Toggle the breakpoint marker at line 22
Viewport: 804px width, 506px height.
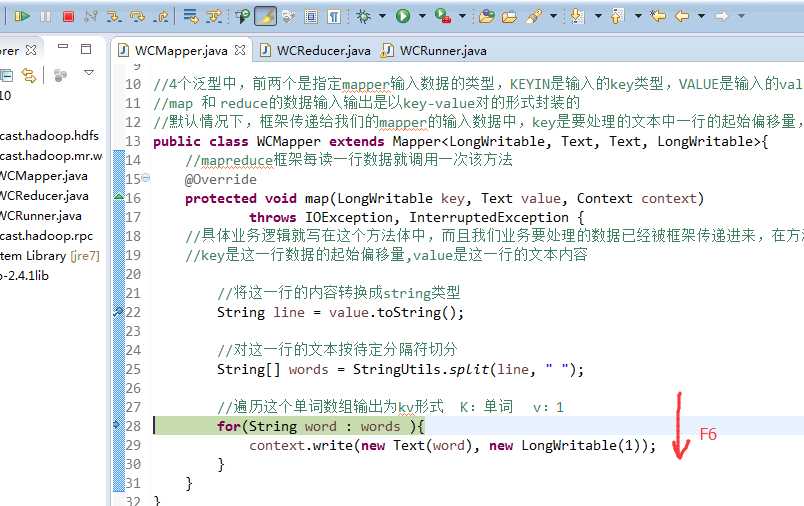point(118,311)
